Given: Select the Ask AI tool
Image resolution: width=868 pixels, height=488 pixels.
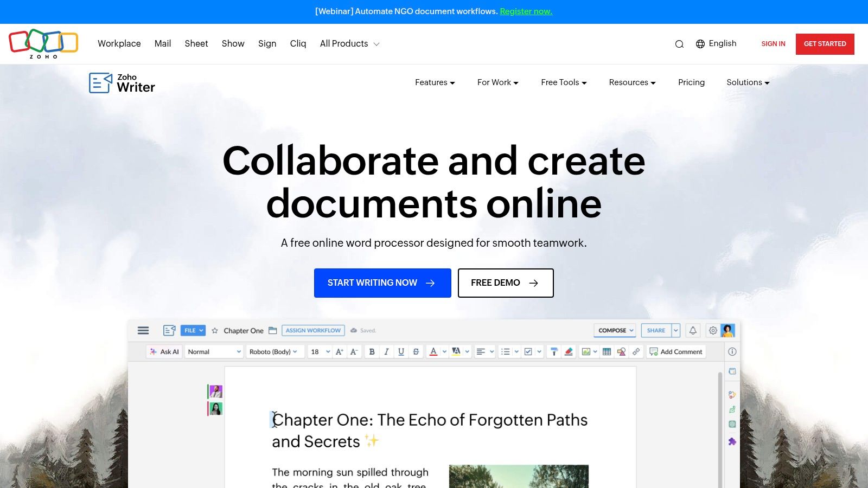Looking at the screenshot, I should 164,351.
